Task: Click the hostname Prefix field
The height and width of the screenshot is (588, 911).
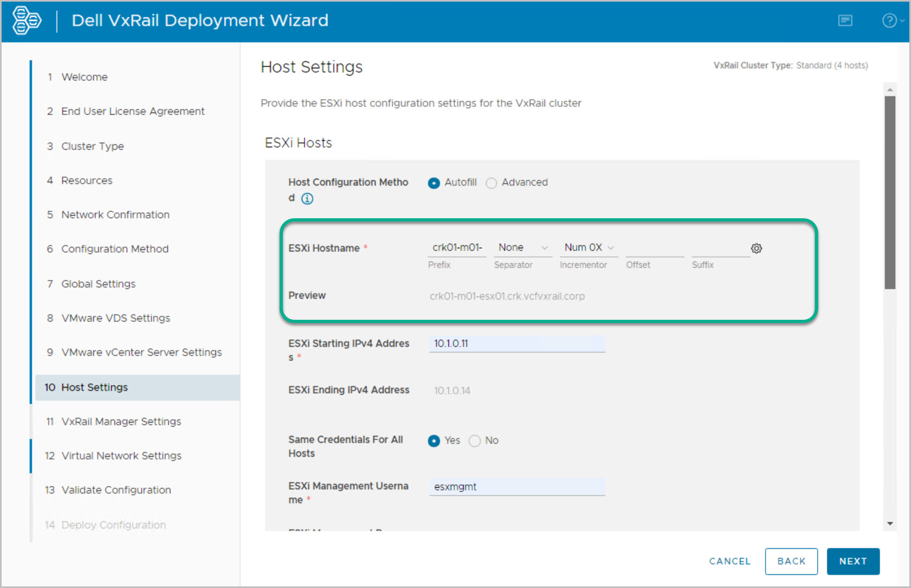Action: tap(457, 248)
